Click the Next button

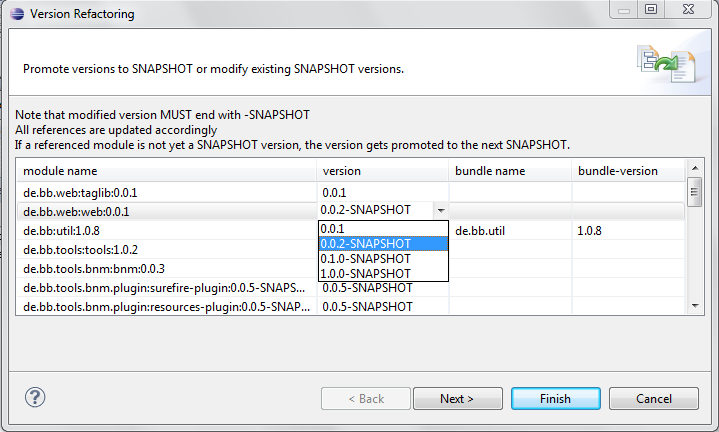pyautogui.click(x=458, y=399)
